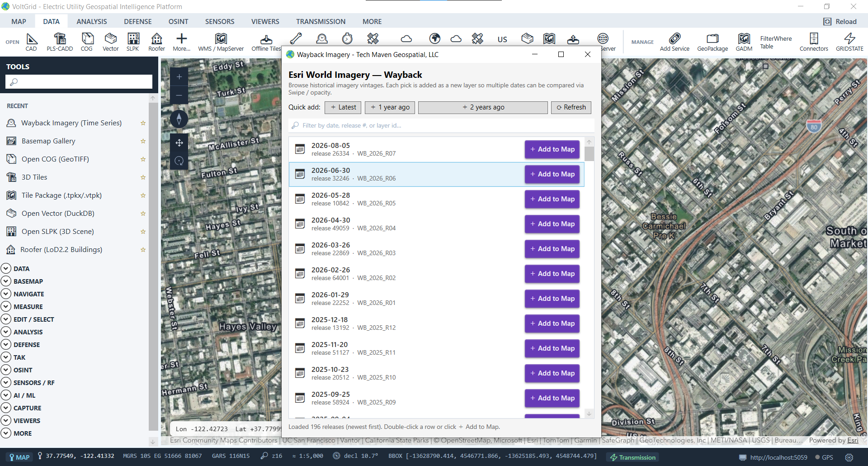Add the 2026-03-26 release to map
Screen dimensions: 868x466
pyautogui.click(x=552, y=249)
